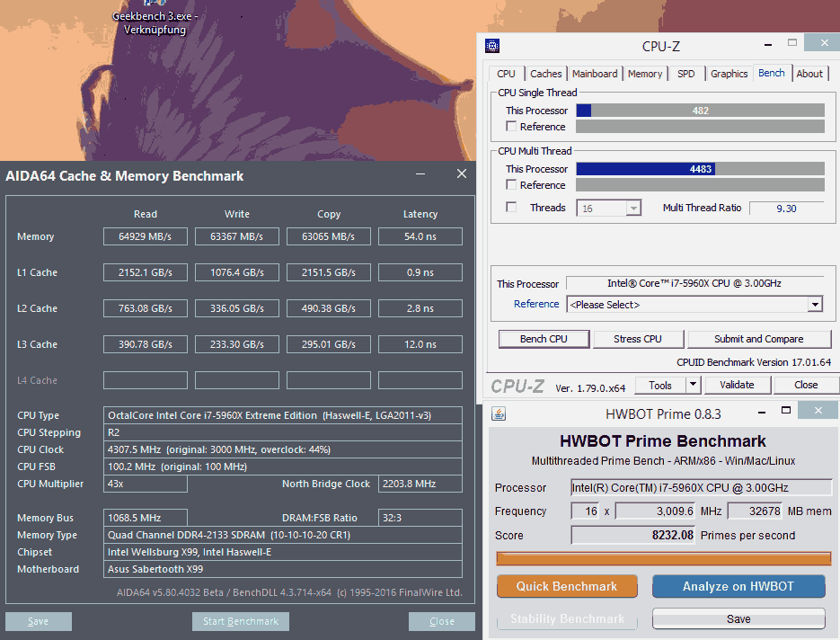Click Submit and Compare button
This screenshot has height=640, width=840.
tap(758, 339)
